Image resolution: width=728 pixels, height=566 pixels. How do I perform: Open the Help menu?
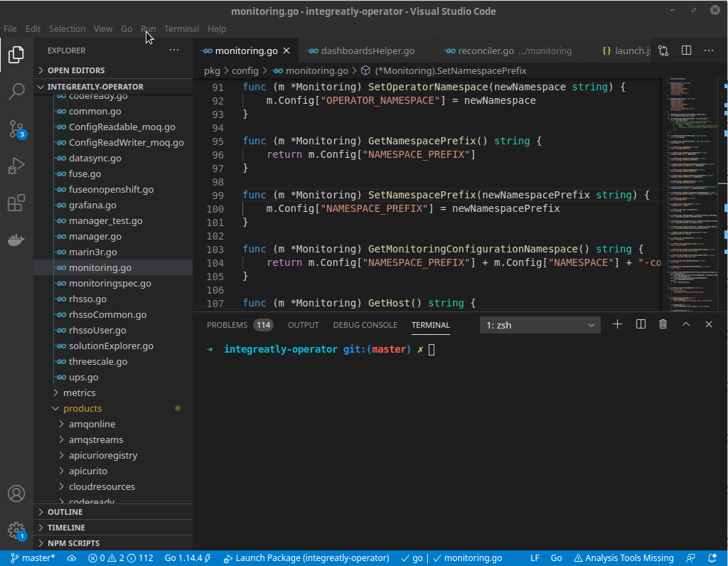(x=217, y=28)
